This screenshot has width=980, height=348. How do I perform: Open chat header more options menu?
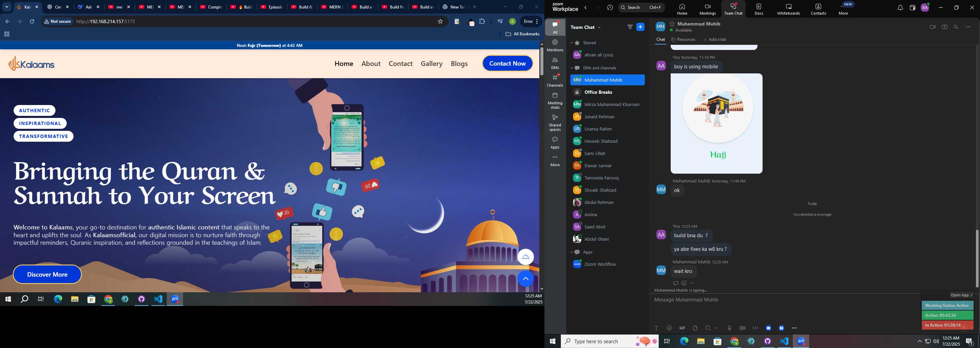coord(968,27)
